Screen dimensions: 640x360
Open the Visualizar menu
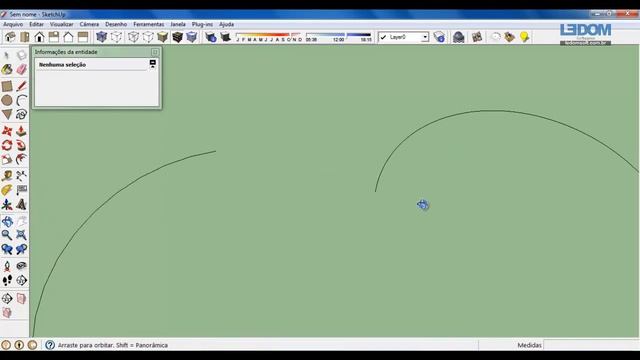click(x=62, y=24)
